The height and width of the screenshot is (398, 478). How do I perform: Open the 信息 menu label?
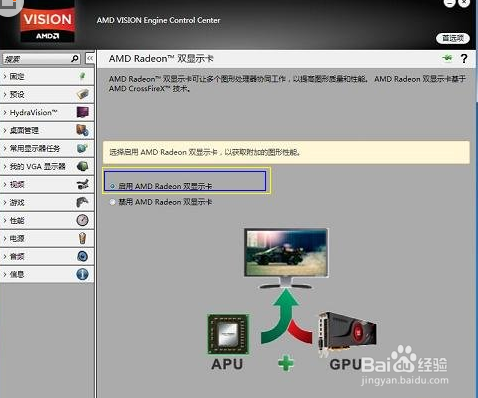coord(17,274)
